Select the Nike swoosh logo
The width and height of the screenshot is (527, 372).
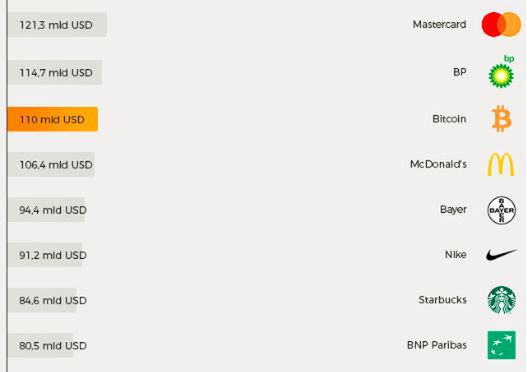click(x=501, y=255)
